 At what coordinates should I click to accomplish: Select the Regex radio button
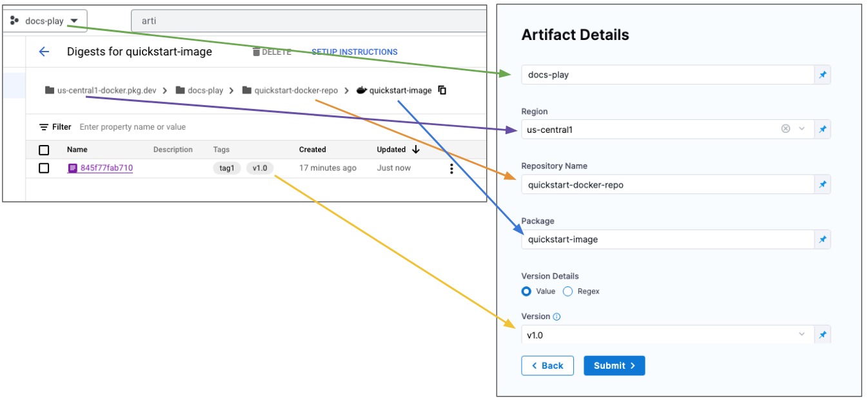(x=567, y=291)
